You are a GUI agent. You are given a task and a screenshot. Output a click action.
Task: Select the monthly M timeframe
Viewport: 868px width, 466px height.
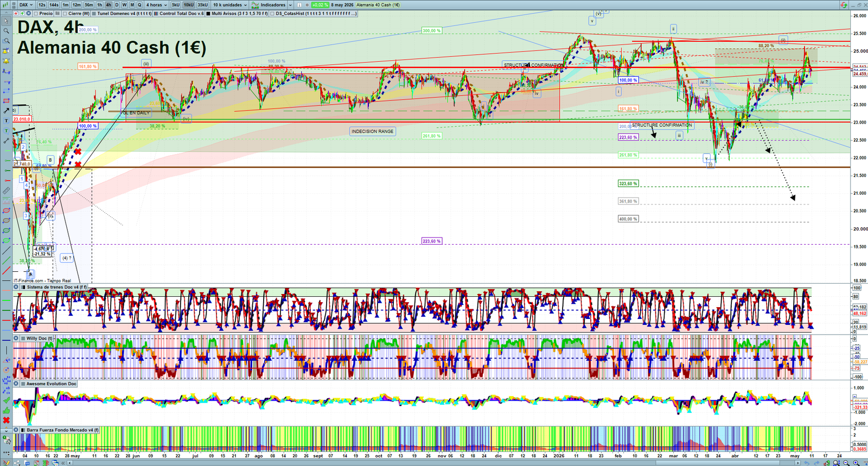point(132,5)
